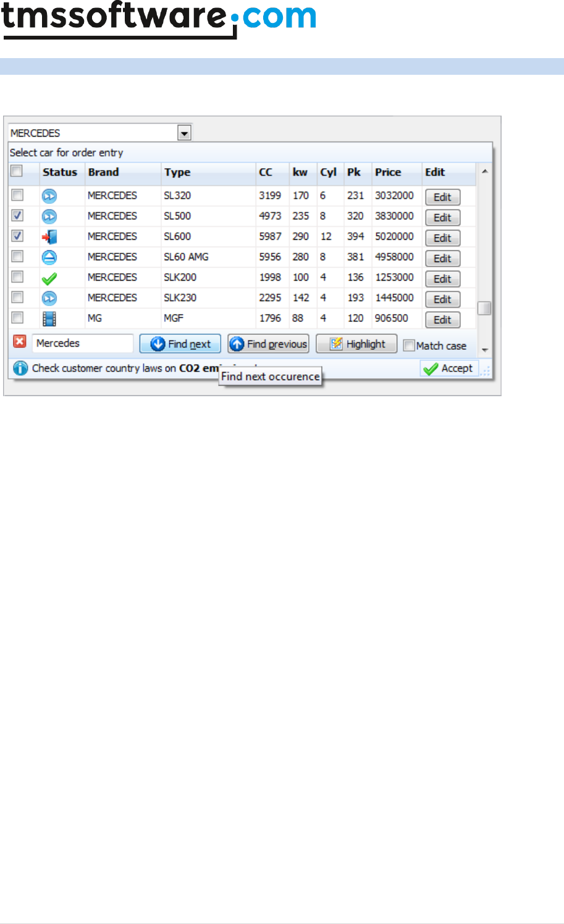Viewport: 564px width, 924px height.
Task: Sort by the Price column header
Action: click(397, 172)
